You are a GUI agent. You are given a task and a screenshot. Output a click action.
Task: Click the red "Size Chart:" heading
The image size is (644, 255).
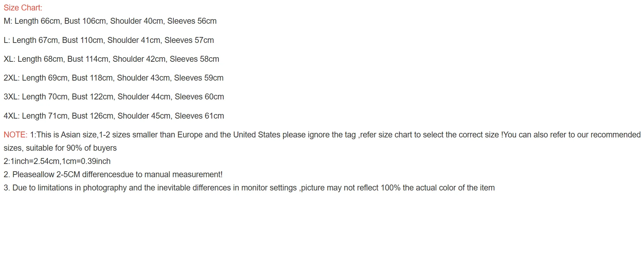click(23, 8)
